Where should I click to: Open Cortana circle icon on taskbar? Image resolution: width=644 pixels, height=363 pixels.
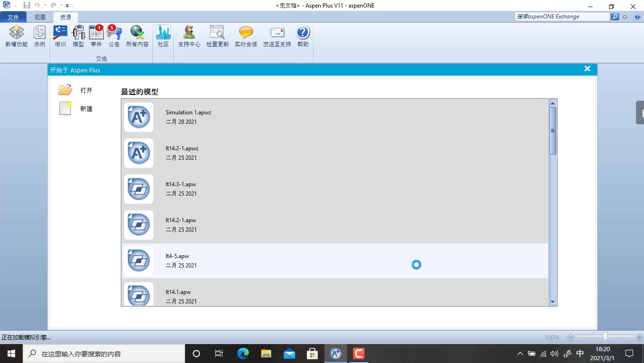point(196,354)
